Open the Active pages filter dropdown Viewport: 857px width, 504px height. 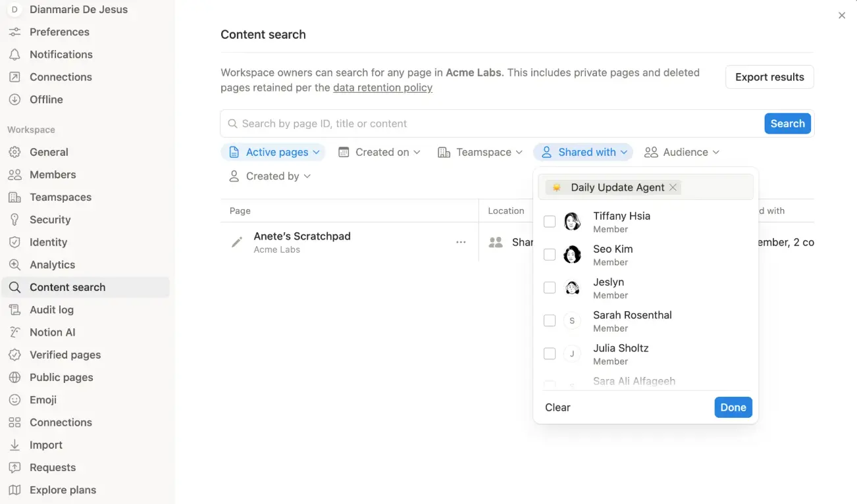273,152
